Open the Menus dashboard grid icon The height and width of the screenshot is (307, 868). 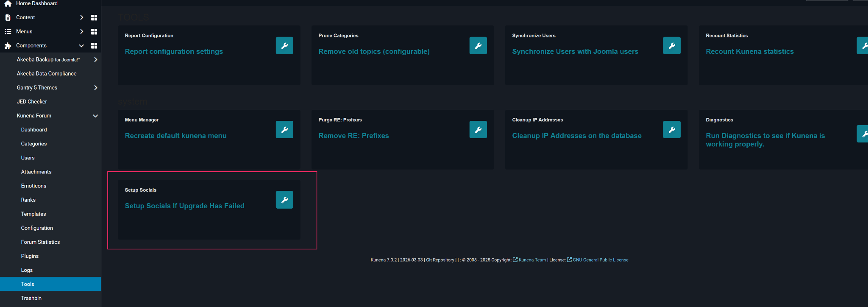(x=94, y=31)
